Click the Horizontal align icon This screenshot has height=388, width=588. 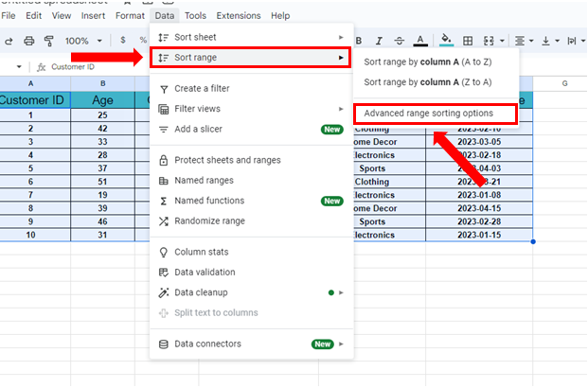(x=520, y=41)
